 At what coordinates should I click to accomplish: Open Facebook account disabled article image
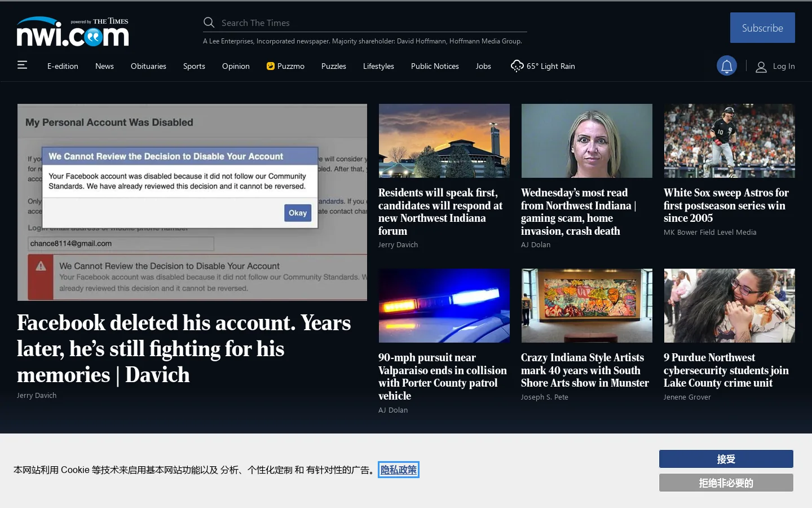[192, 202]
